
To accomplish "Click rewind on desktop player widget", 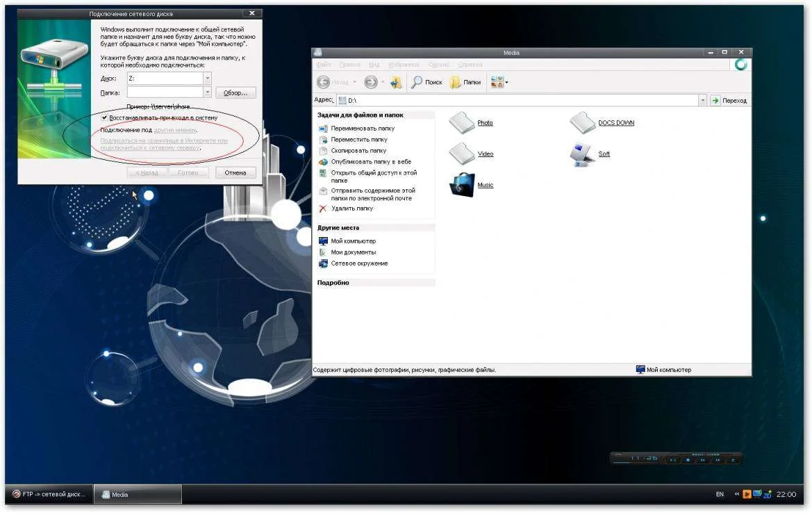I will click(x=703, y=459).
